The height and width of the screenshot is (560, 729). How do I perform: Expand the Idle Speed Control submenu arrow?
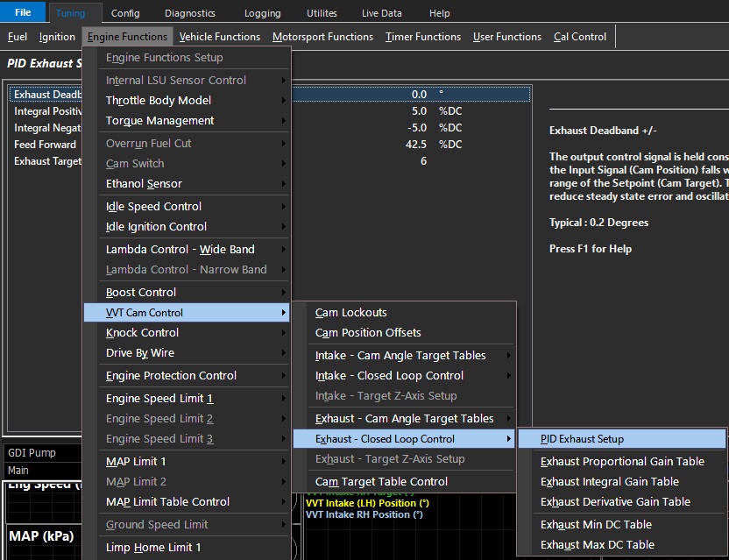pyautogui.click(x=283, y=207)
